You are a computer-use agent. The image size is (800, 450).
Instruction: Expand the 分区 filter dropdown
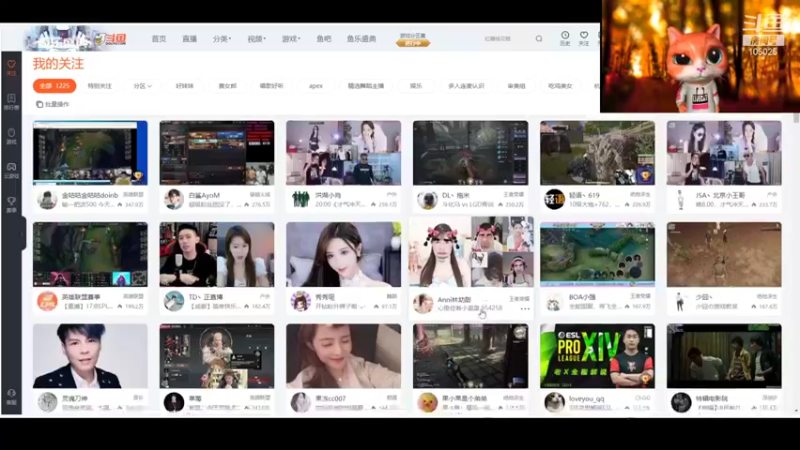(142, 86)
